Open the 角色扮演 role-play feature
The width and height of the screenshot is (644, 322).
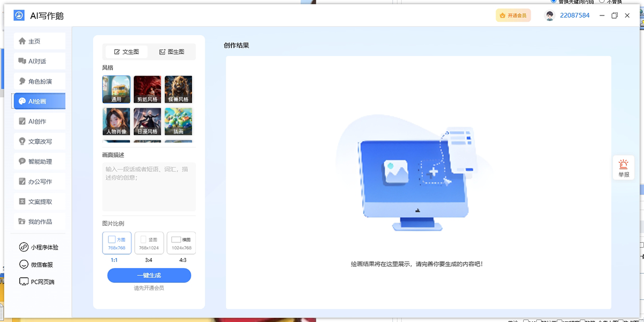pos(39,80)
